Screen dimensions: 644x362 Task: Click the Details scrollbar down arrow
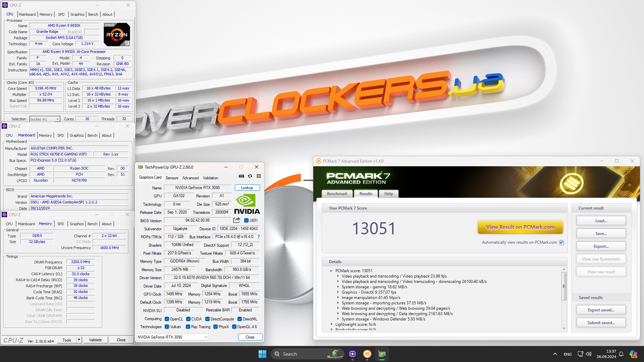click(564, 328)
